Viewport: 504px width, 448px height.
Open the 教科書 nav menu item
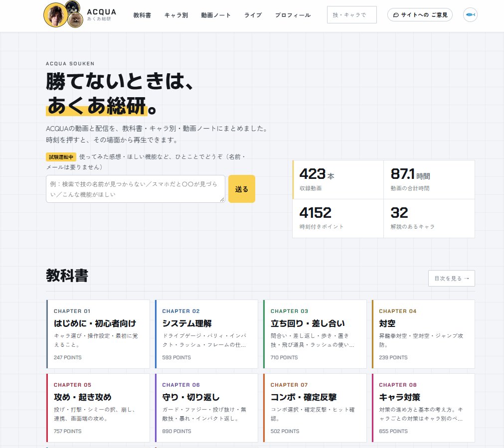tap(142, 15)
